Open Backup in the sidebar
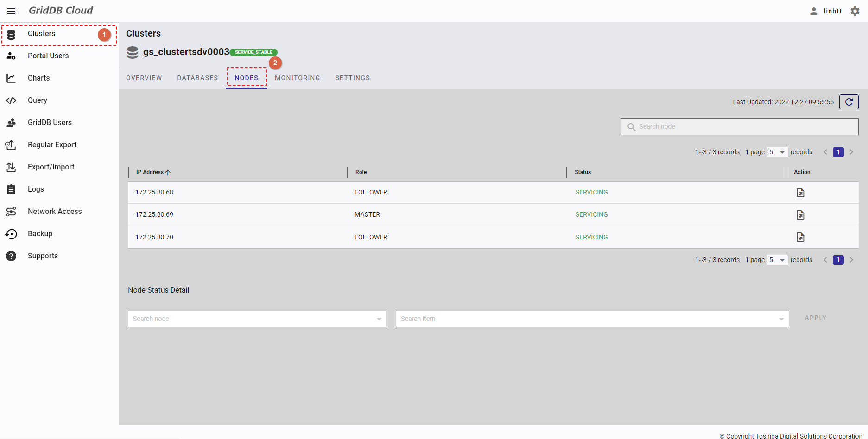868x439 pixels. click(40, 234)
